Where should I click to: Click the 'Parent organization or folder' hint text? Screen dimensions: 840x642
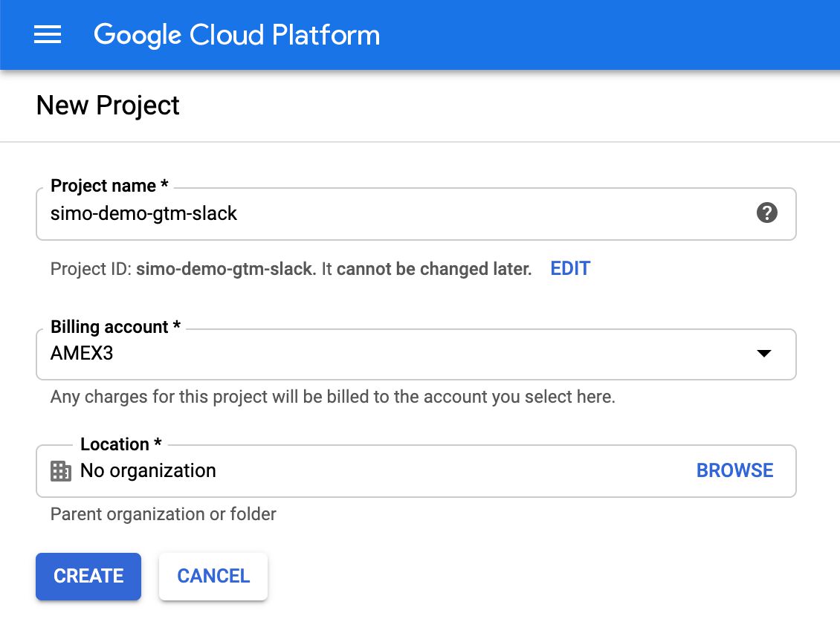point(164,514)
